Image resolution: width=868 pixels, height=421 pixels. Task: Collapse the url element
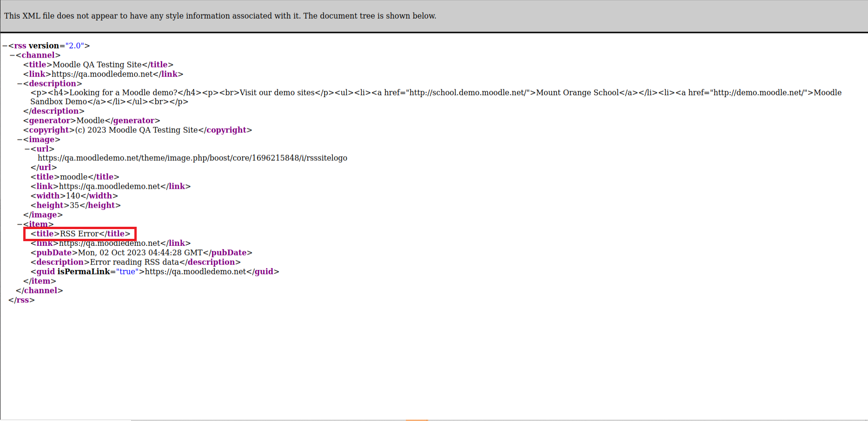pos(27,149)
